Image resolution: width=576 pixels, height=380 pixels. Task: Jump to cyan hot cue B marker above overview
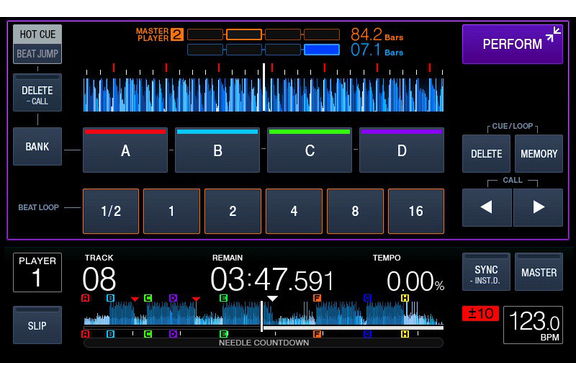(x=110, y=298)
